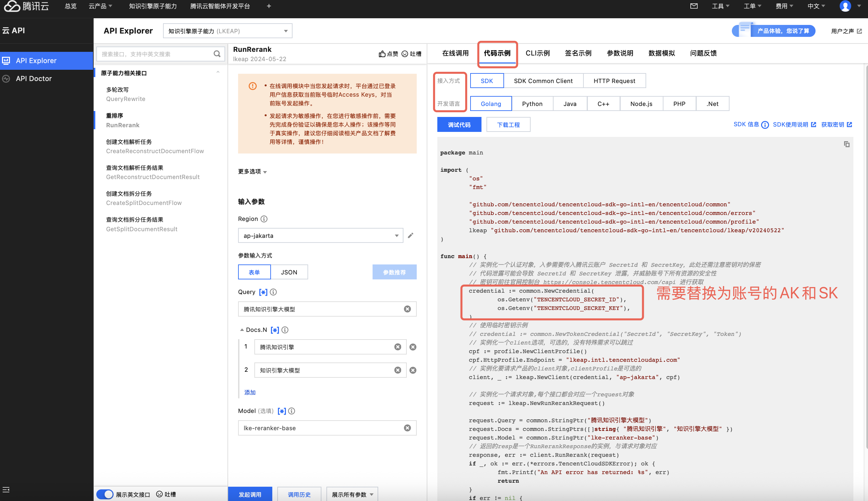Click the collapse sidebar icon at bottom left

(x=6, y=489)
